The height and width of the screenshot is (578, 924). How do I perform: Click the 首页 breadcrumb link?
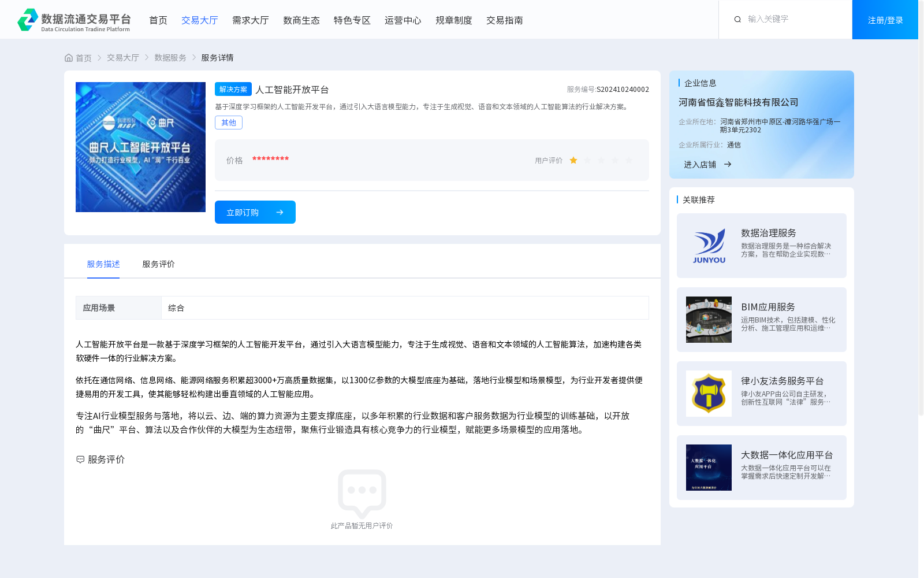pyautogui.click(x=84, y=58)
